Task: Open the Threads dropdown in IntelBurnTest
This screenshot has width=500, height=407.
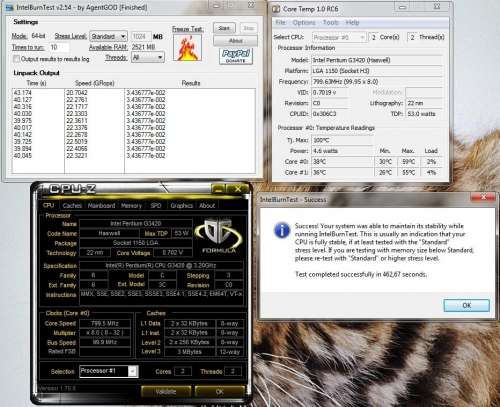Action: tap(148, 57)
